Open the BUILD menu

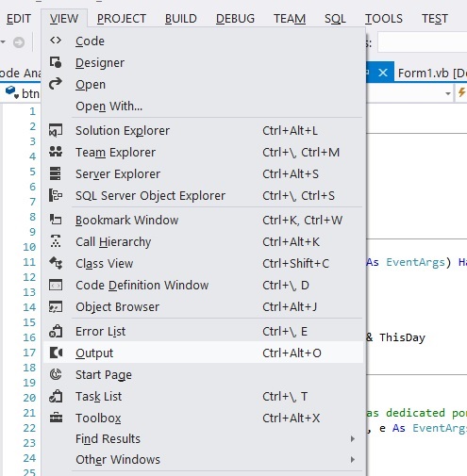(181, 19)
